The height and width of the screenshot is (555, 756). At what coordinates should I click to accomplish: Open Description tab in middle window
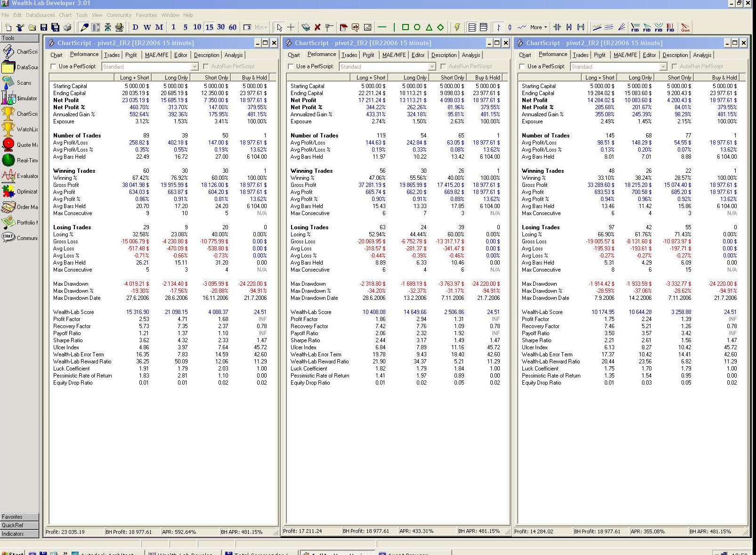pos(444,55)
